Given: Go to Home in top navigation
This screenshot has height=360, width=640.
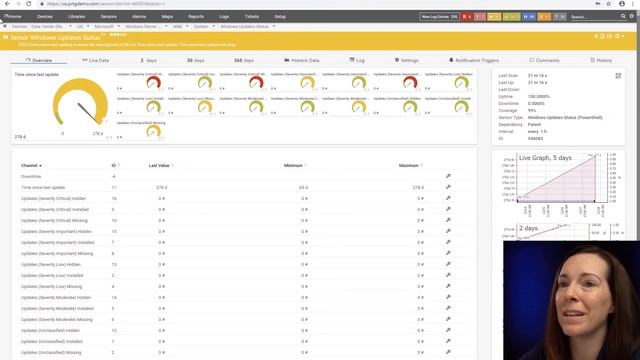Looking at the screenshot, I should point(13,17).
